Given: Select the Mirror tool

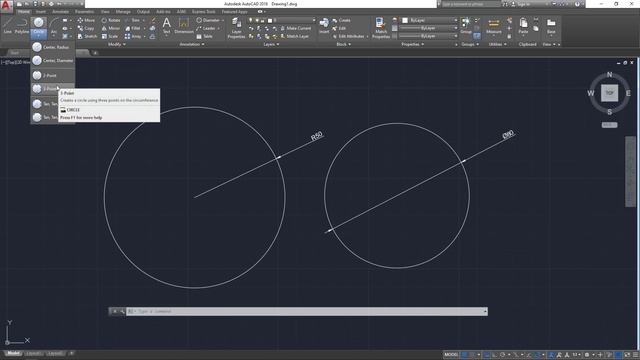Looking at the screenshot, I should coord(111,28).
